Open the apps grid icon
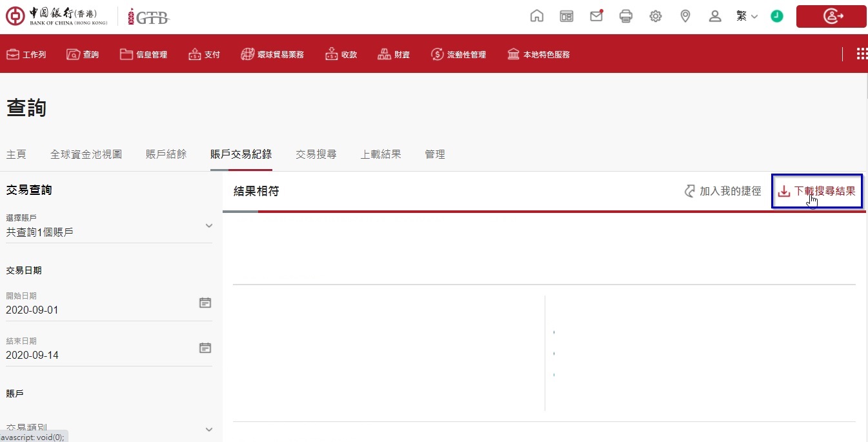The image size is (868, 442). [862, 54]
